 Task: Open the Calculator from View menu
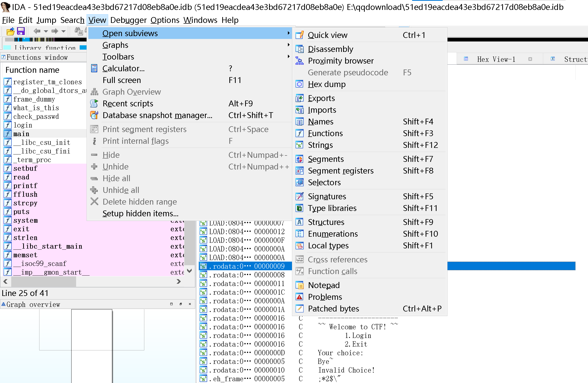click(123, 68)
